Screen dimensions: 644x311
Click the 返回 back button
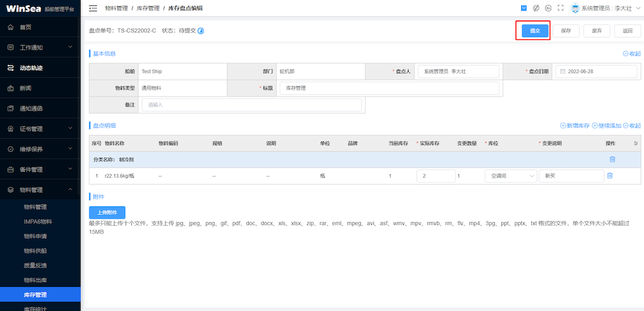click(x=627, y=31)
